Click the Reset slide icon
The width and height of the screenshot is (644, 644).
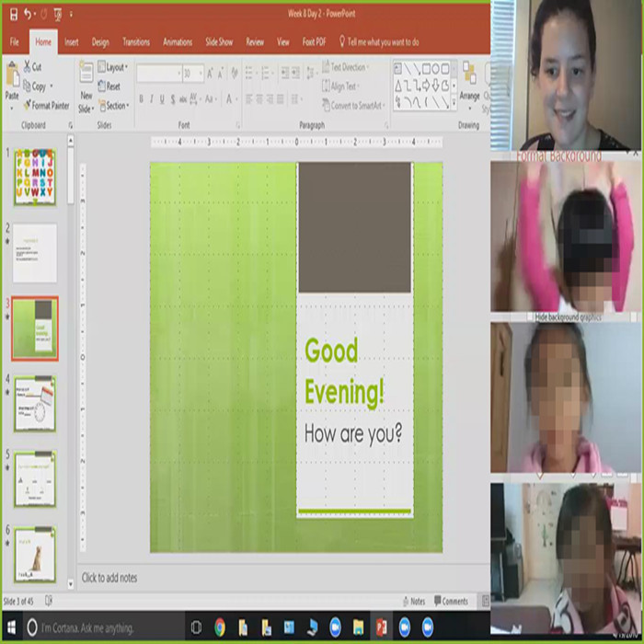(108, 86)
